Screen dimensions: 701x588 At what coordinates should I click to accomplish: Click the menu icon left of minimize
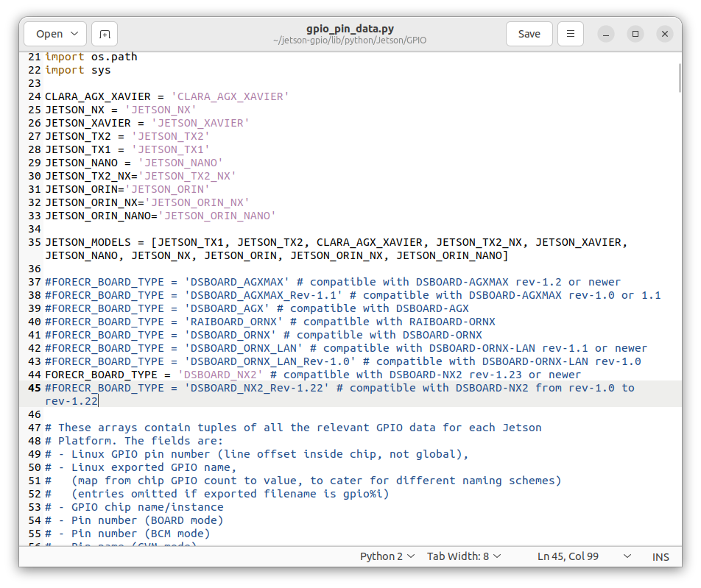tap(571, 33)
